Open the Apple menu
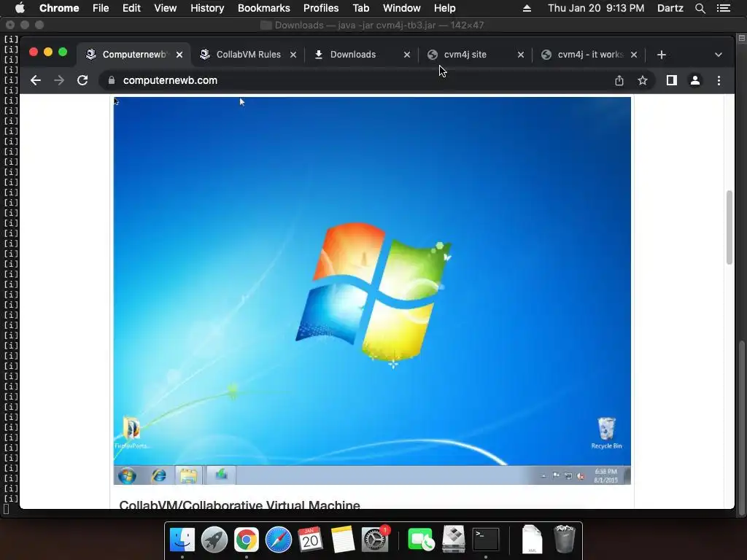Viewport: 747px width, 560px height. point(20,8)
